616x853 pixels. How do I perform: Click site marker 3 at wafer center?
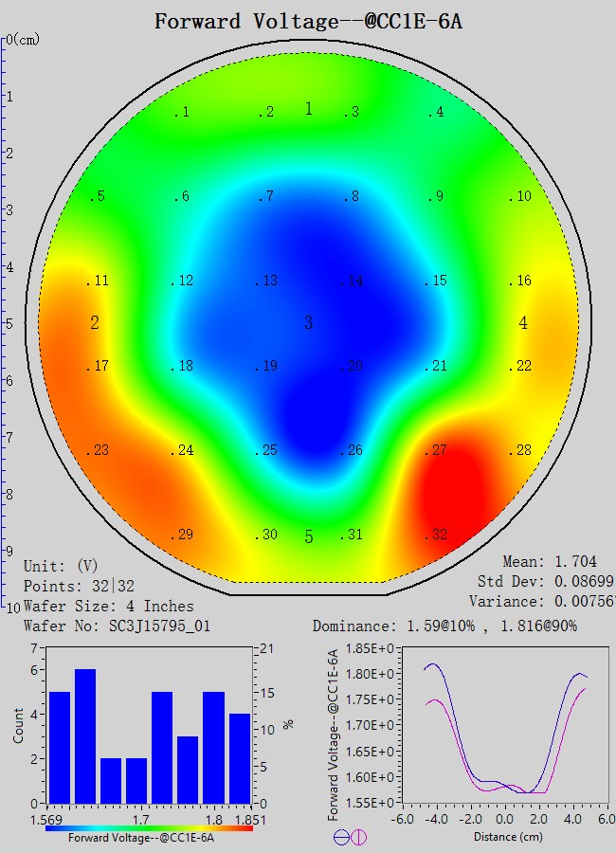point(308,323)
